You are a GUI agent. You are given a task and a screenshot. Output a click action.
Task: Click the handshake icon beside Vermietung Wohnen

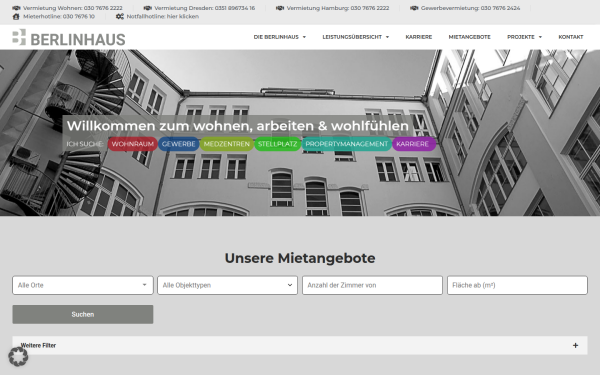coord(16,8)
